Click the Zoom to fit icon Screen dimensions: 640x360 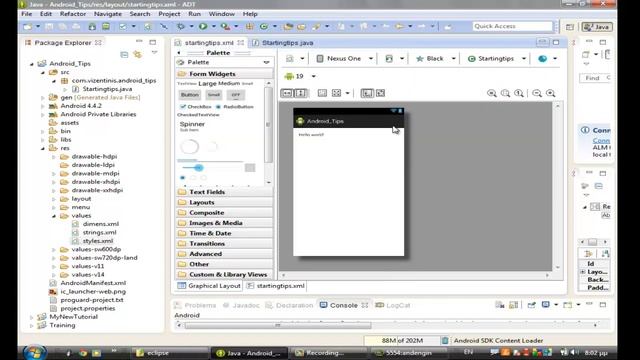[x=505, y=93]
